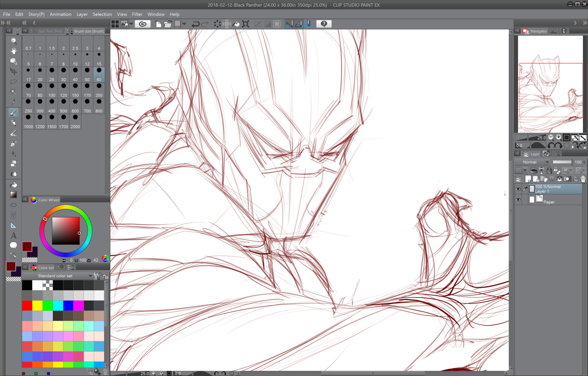Select the Object operation tool
The image size is (588, 376).
[x=14, y=61]
